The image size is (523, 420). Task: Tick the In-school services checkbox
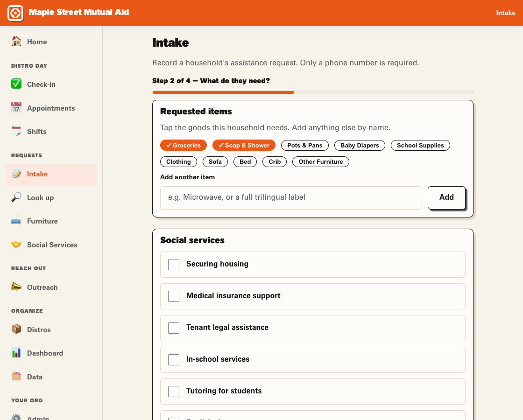click(x=174, y=360)
